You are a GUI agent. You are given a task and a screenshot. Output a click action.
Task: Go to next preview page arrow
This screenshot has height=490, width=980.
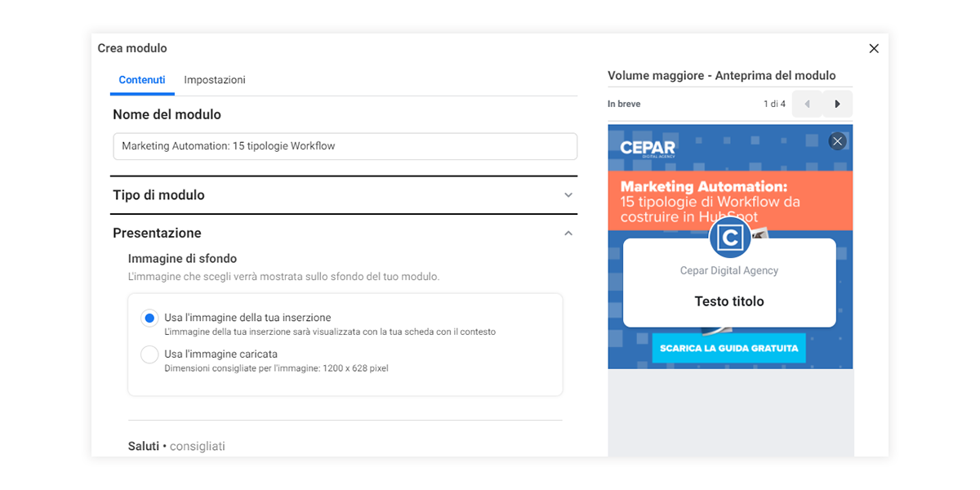pos(837,104)
